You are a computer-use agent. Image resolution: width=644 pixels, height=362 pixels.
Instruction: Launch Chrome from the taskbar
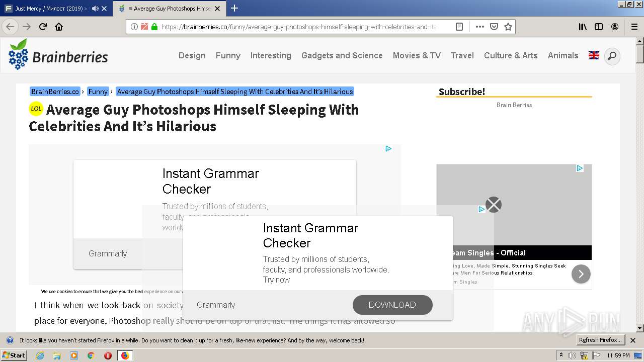(91, 355)
